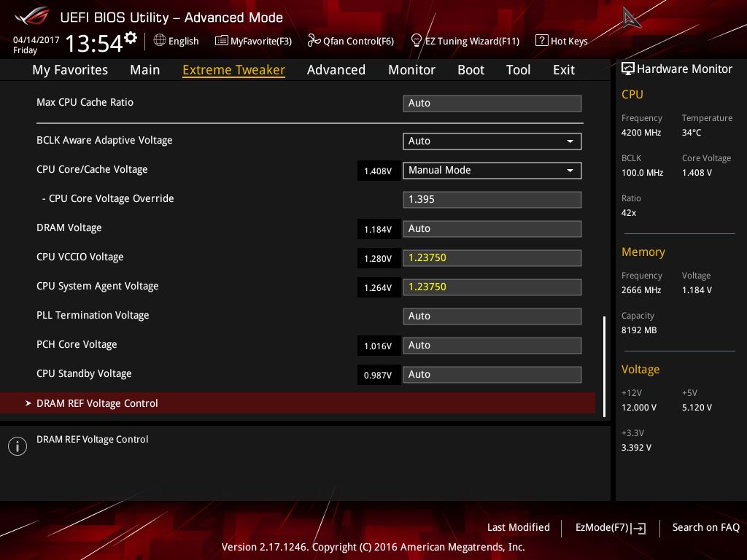This screenshot has height=560, width=747.
Task: Click the CPU Standby Voltage label
Action: (84, 374)
